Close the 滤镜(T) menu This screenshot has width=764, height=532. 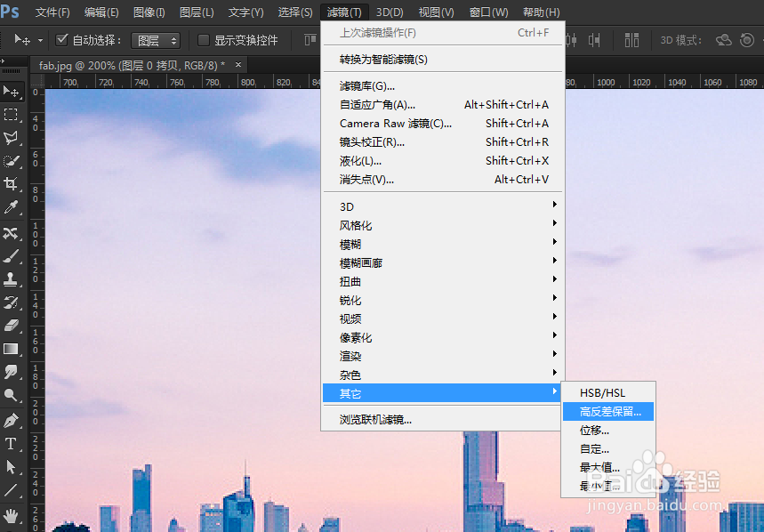(344, 12)
